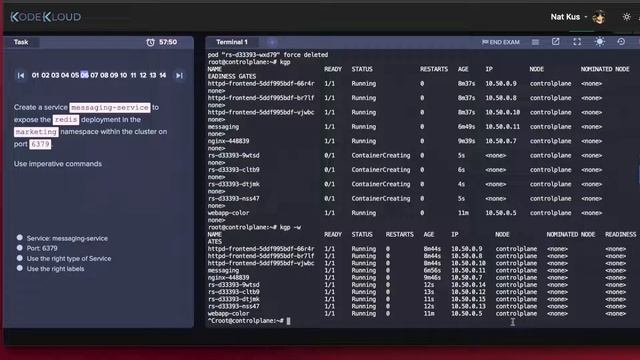Click the terminal history reset icon
This screenshot has width=640, height=360.
tap(621, 42)
